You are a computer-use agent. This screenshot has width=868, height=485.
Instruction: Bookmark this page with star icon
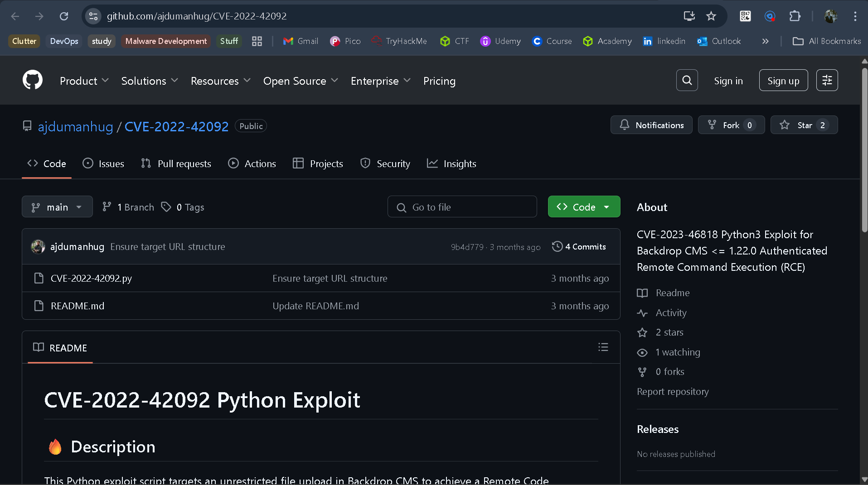tap(711, 16)
